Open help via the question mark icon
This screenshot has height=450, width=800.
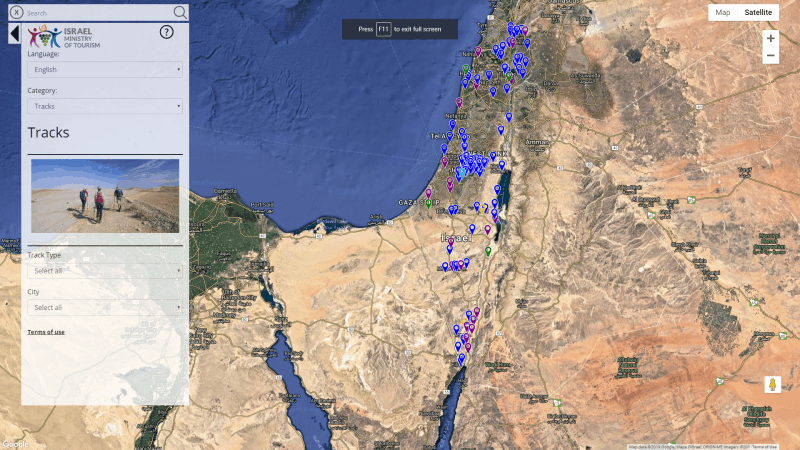tap(167, 32)
